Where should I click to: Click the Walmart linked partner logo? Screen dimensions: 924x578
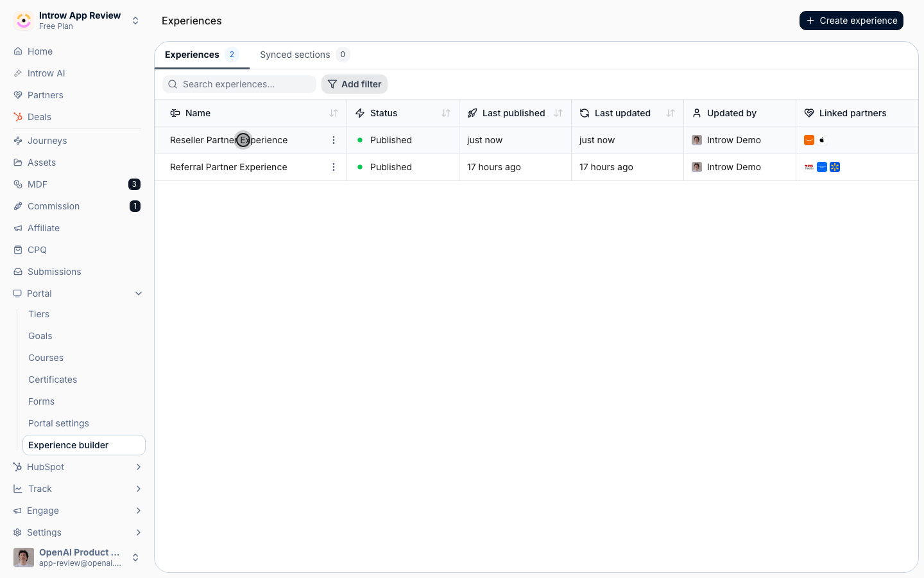click(835, 167)
